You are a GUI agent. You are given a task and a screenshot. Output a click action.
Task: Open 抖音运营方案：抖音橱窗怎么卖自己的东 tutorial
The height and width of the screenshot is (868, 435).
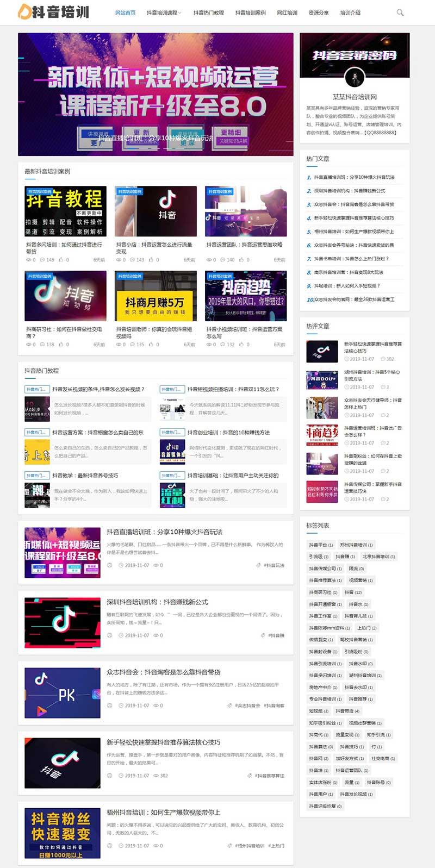click(x=98, y=433)
